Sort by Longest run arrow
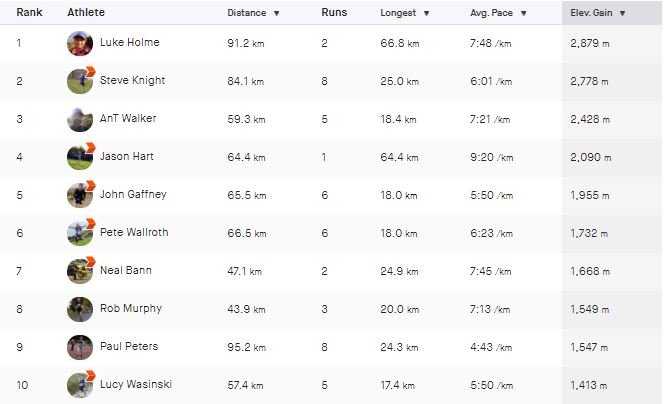Image resolution: width=666 pixels, height=404 pixels. 426,13
